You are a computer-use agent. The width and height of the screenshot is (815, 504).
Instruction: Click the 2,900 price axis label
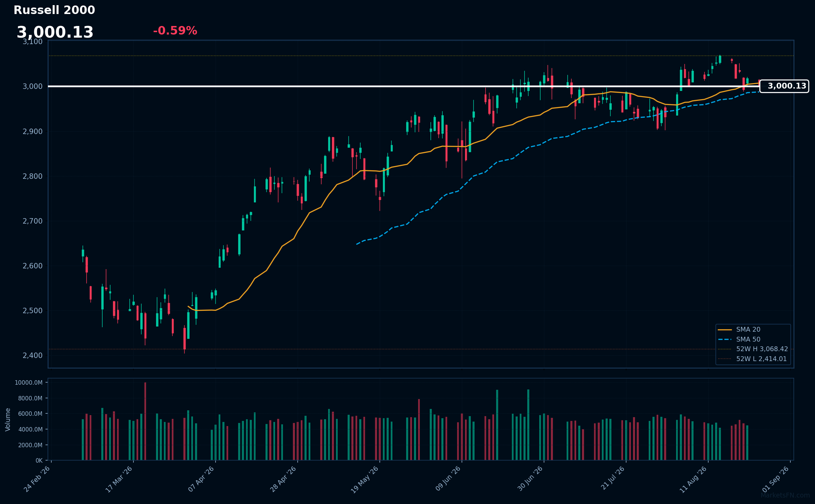point(33,132)
